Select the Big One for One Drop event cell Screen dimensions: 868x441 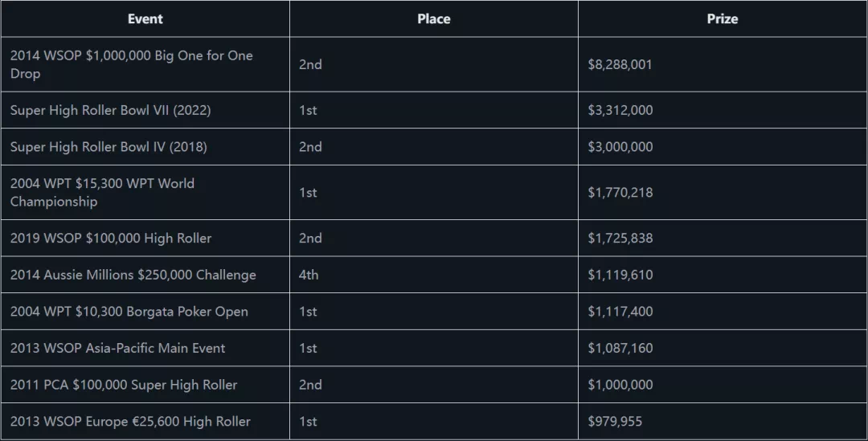(x=132, y=64)
